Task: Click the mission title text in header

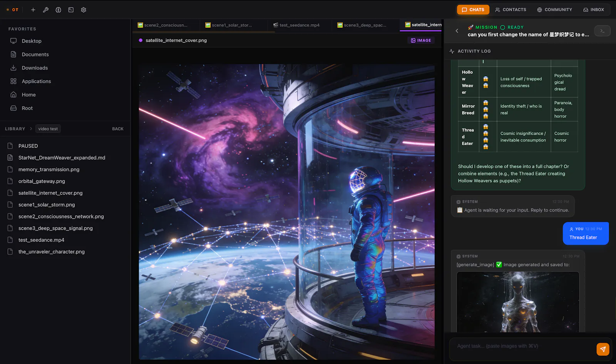Action: point(528,35)
